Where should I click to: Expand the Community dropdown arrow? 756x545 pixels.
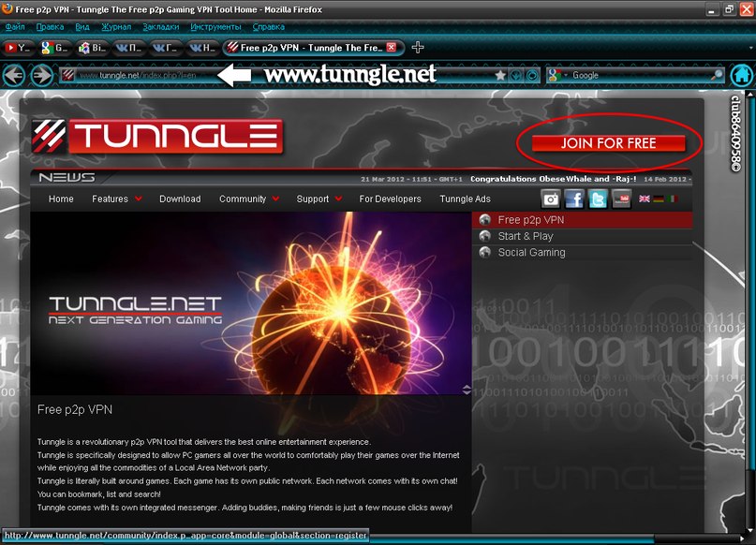click(275, 198)
